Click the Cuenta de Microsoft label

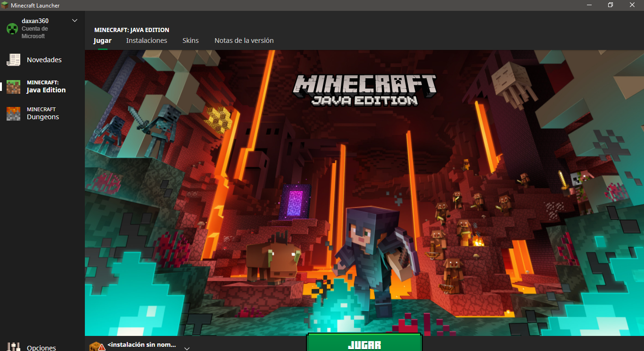click(x=34, y=33)
